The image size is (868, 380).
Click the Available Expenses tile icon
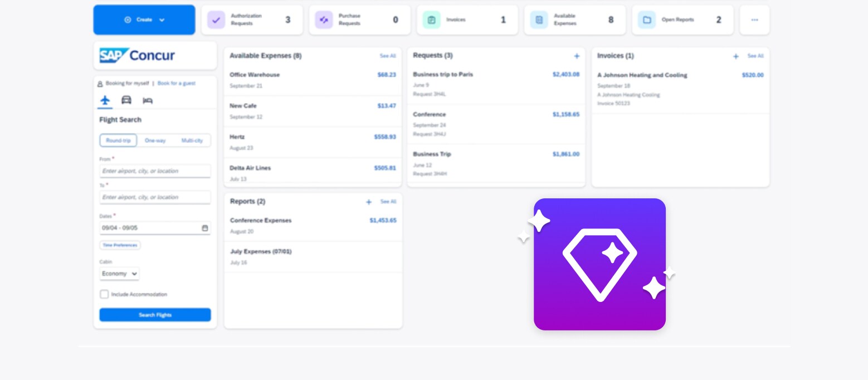click(x=539, y=20)
